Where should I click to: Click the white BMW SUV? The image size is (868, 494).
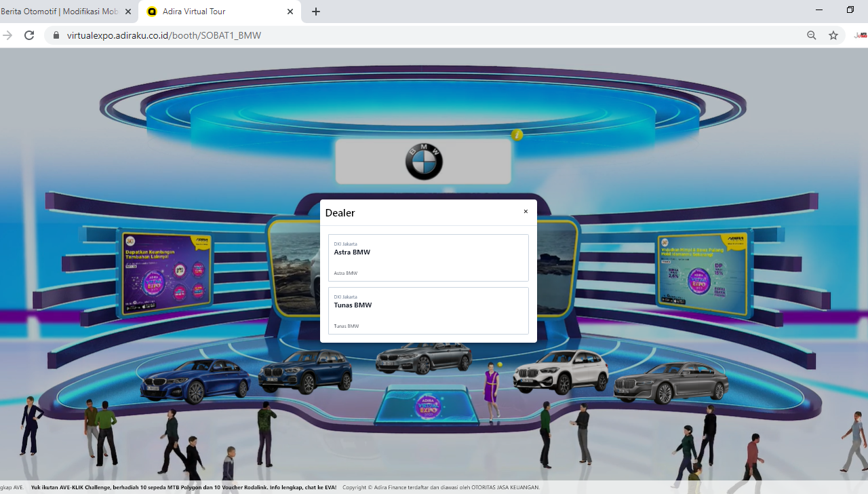click(560, 372)
